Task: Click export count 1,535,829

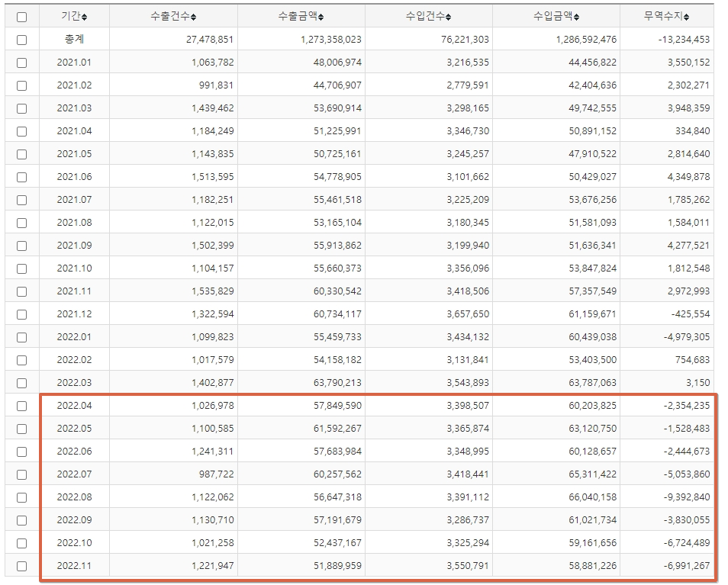Action: tap(213, 291)
